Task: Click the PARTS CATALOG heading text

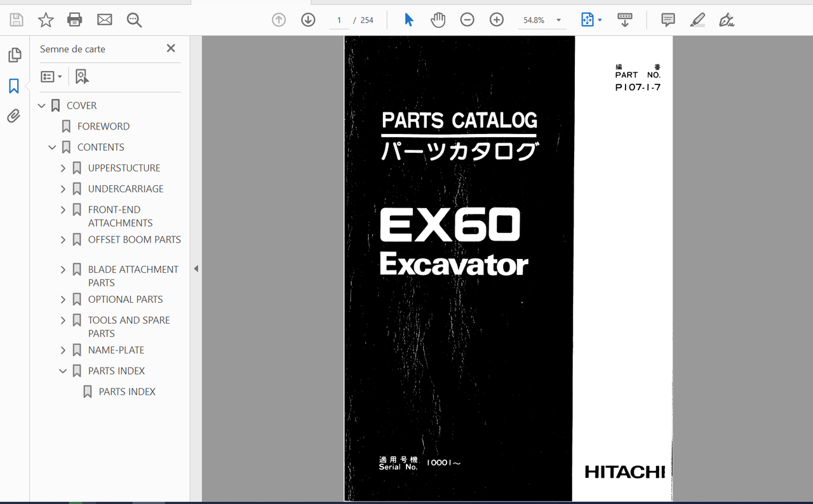Action: 459,120
